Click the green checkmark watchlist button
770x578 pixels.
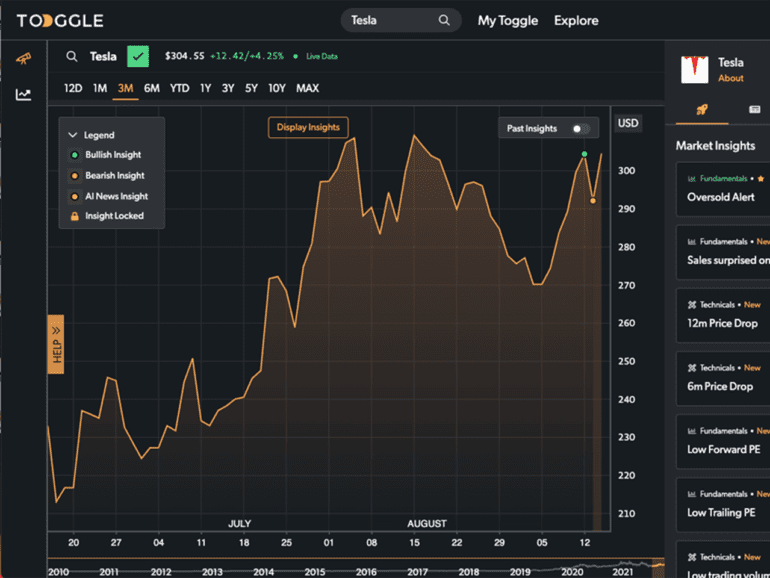click(138, 56)
